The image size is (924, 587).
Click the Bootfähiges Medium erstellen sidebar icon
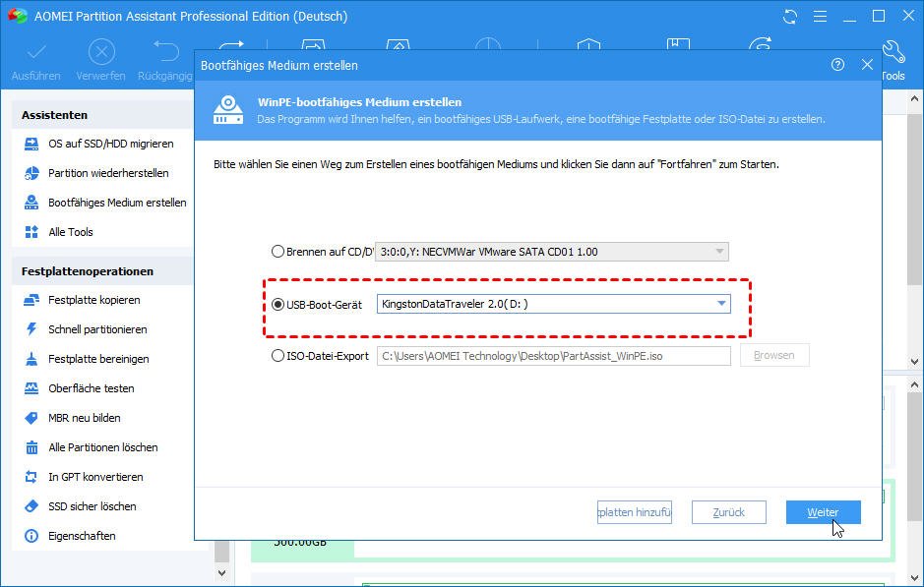(x=31, y=203)
